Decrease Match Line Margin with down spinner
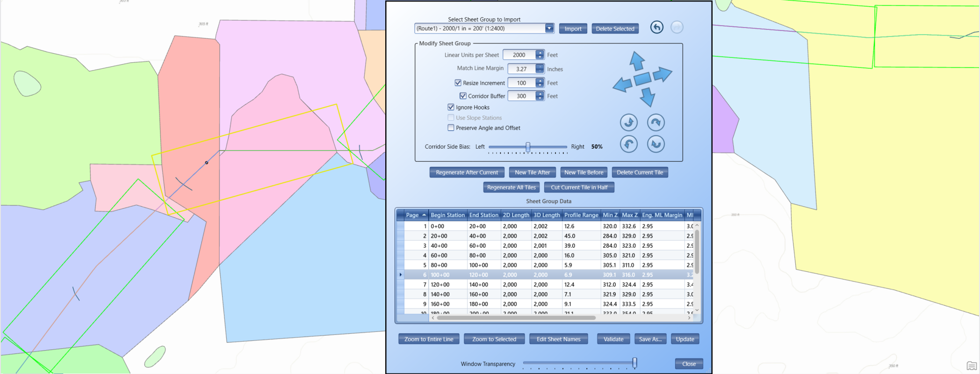Viewport: 980px width, 374px height. 540,71
